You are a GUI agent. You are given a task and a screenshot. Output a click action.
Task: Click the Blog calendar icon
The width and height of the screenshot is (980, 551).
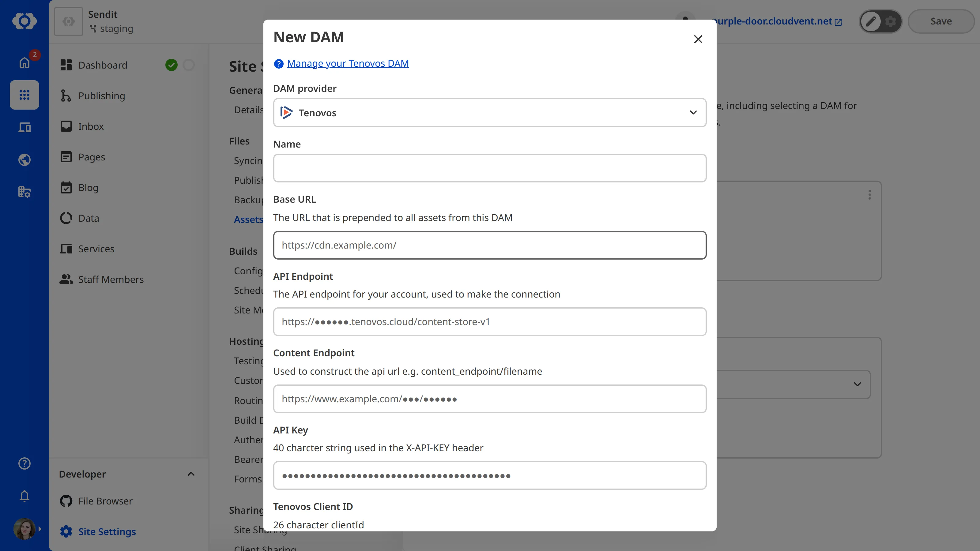click(66, 187)
